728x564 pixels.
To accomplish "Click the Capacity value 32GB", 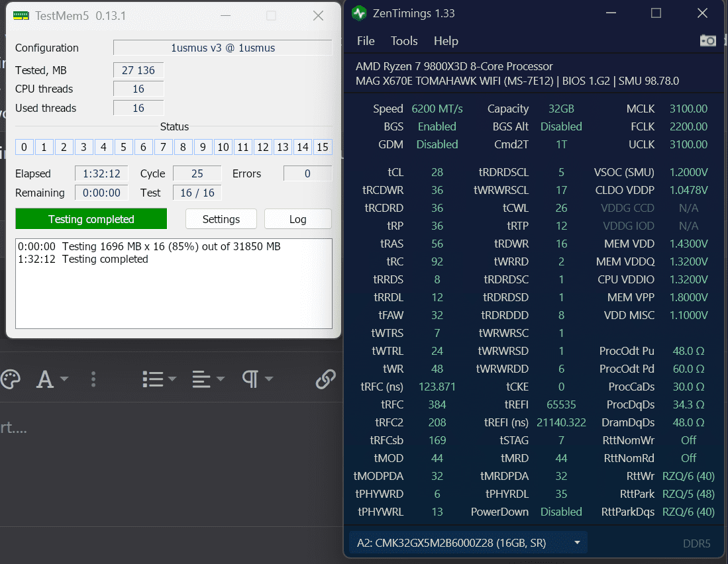I will (561, 109).
